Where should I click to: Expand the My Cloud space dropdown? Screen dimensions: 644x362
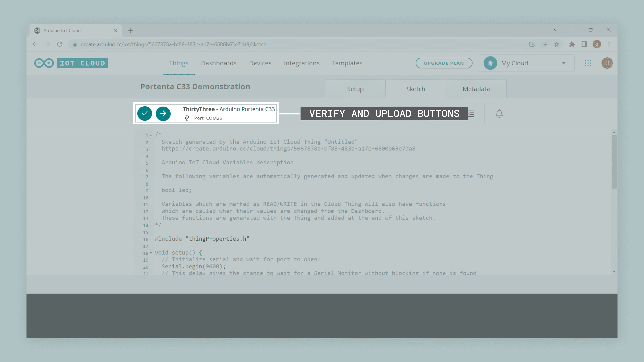pos(563,63)
